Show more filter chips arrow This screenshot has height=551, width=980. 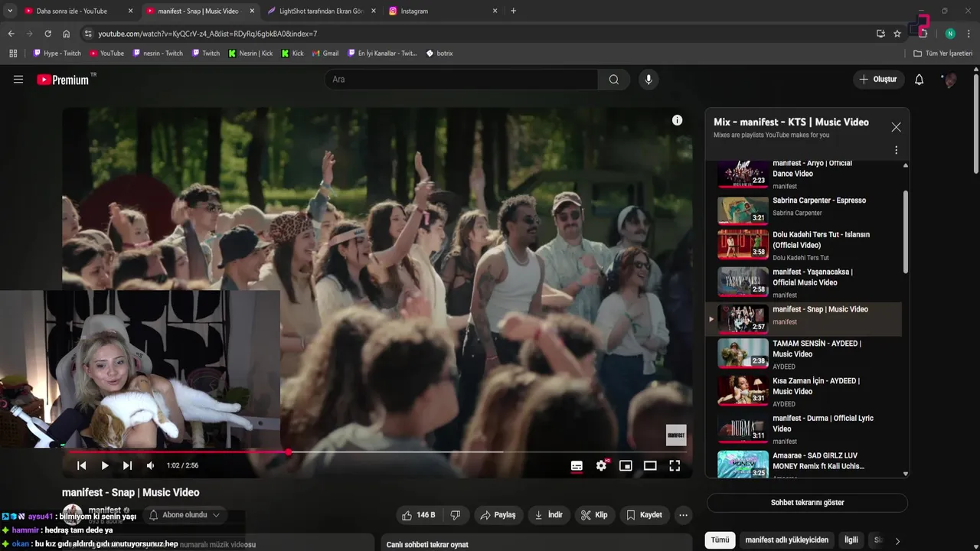897,540
